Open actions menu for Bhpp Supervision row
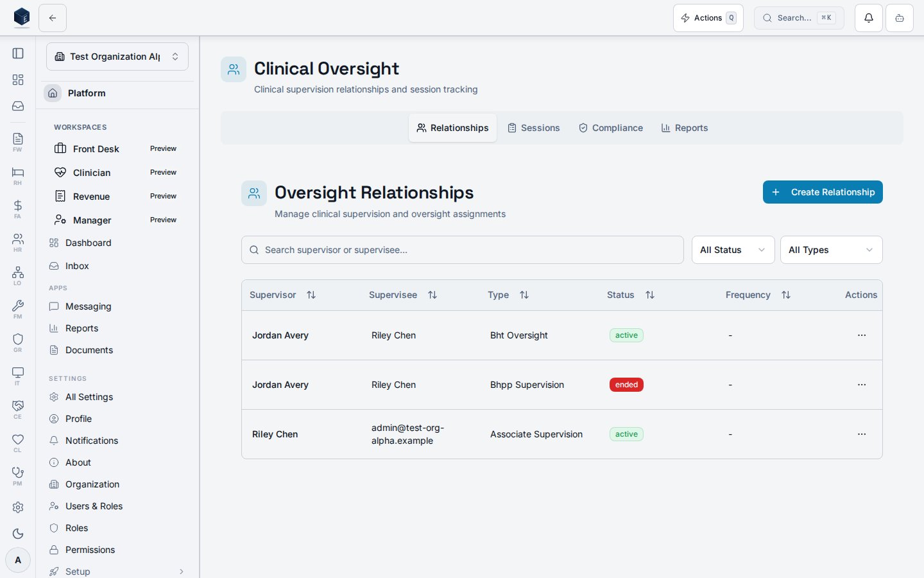The width and height of the screenshot is (924, 578). 862,385
